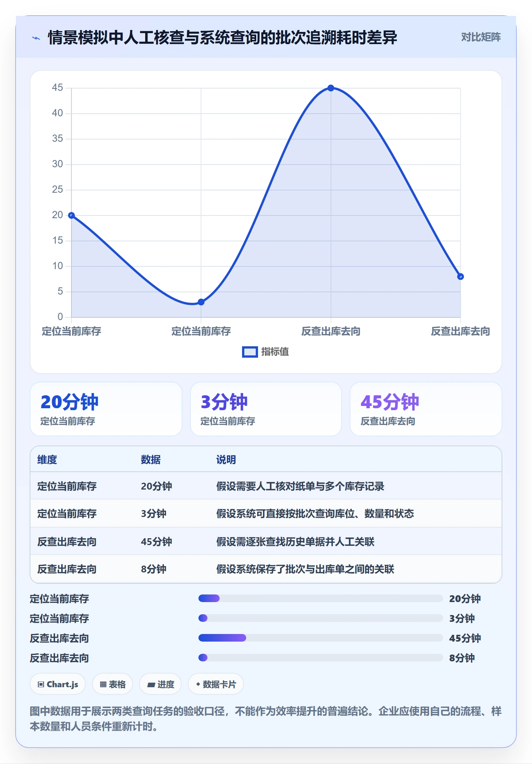Click the grid icon in the 表格 chip

click(x=103, y=685)
